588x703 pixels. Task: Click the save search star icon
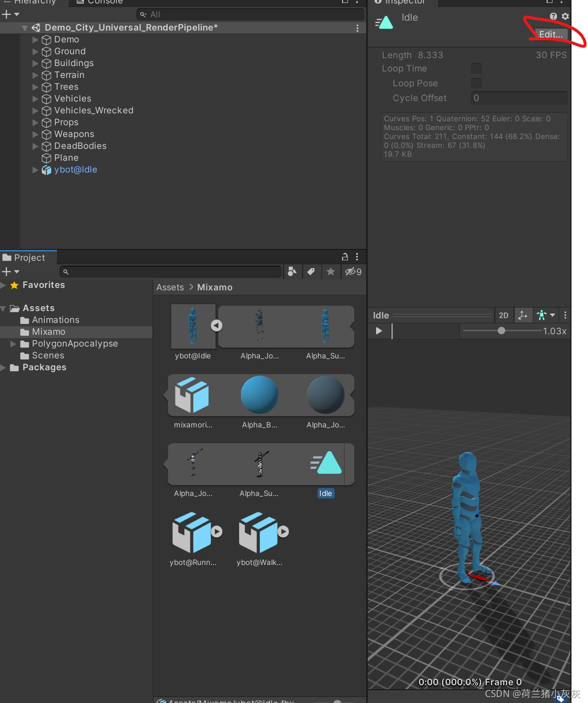(331, 271)
